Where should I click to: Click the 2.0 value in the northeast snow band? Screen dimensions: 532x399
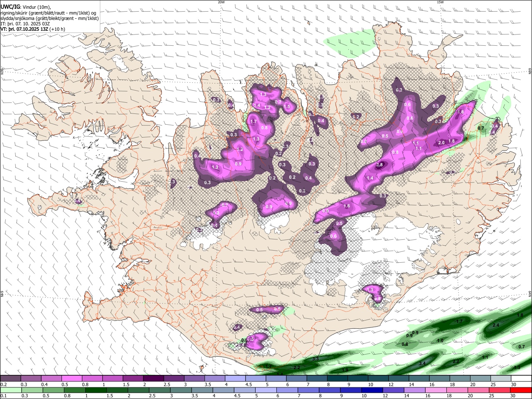click(x=441, y=143)
